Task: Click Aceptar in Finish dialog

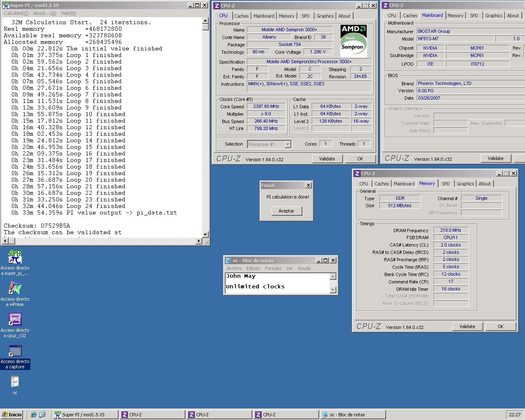Action: point(286,211)
